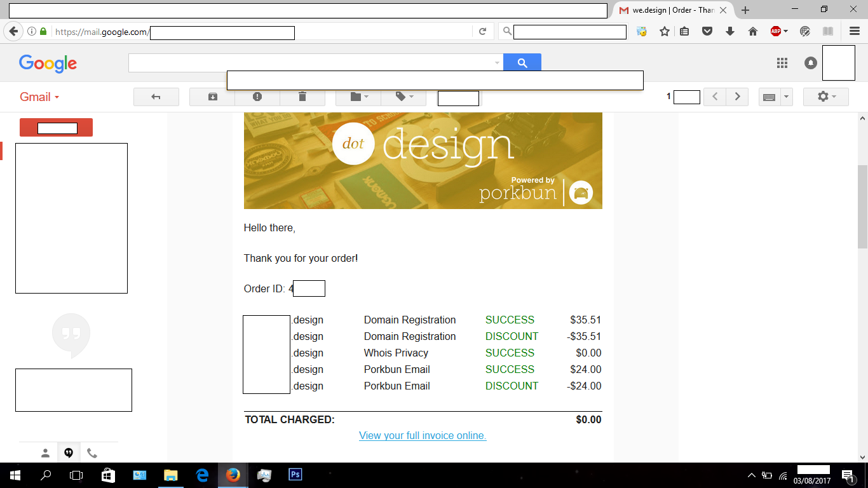This screenshot has width=868, height=488.
Task: Report this email as spam
Action: pos(257,97)
